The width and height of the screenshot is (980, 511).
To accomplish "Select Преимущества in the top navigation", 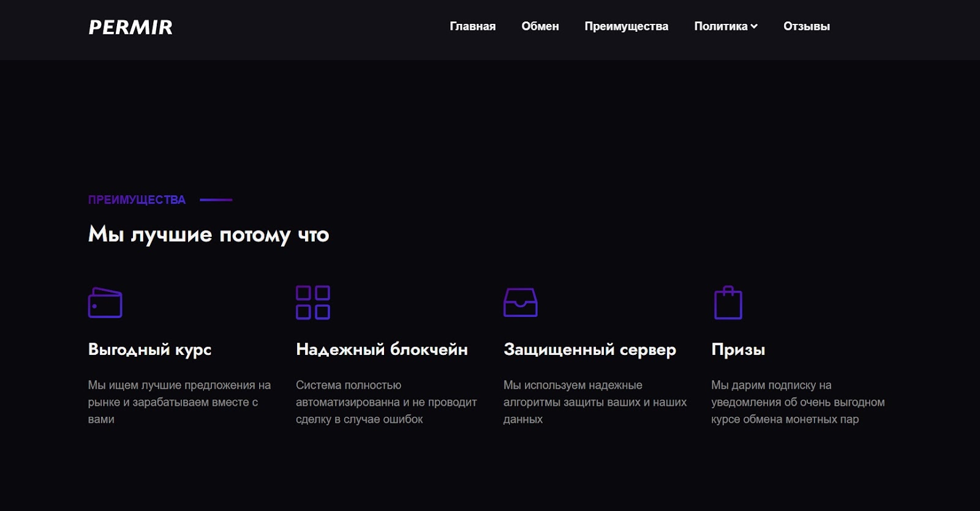I will [x=626, y=26].
